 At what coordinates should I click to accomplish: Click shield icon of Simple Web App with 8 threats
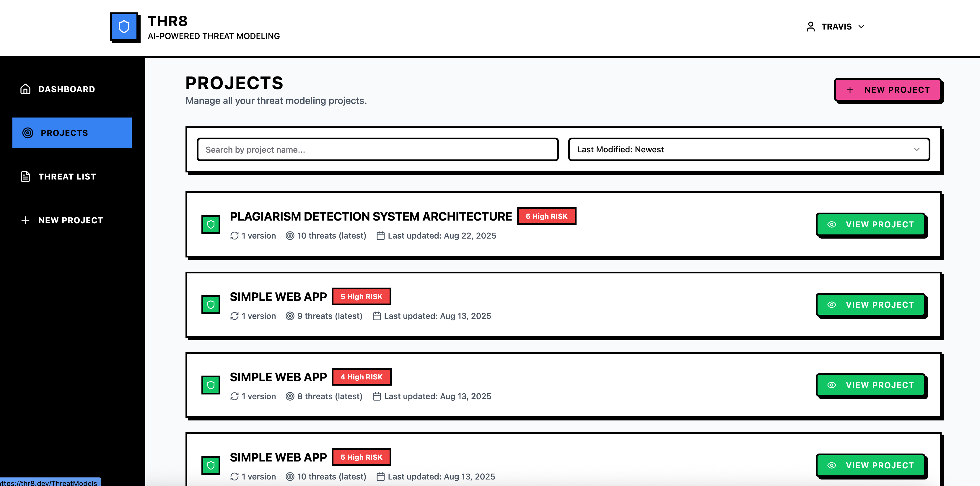point(211,385)
